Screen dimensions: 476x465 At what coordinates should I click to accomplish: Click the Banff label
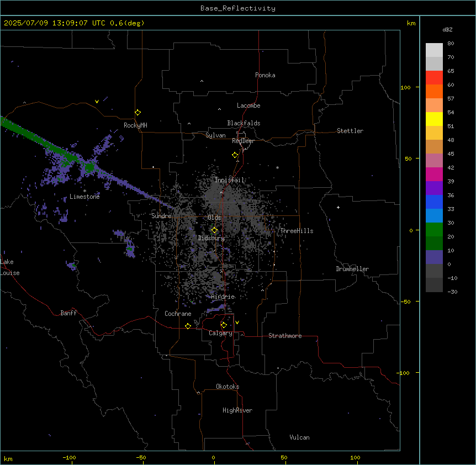(x=68, y=313)
